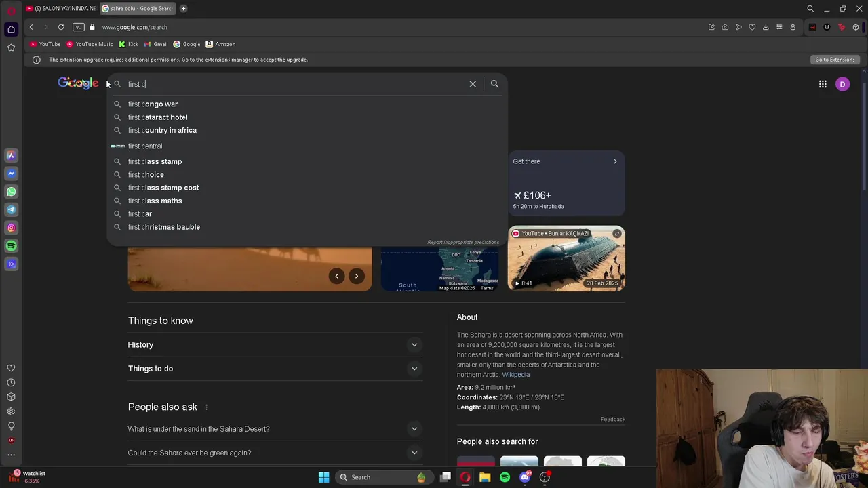Open the YouTube Music bookmark
The height and width of the screenshot is (488, 868).
point(90,44)
